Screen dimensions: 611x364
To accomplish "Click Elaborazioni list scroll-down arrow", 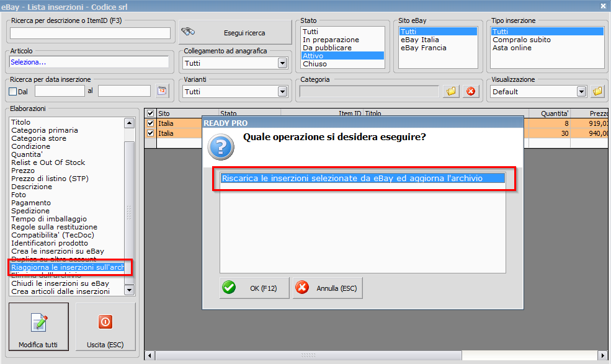I will coord(130,290).
